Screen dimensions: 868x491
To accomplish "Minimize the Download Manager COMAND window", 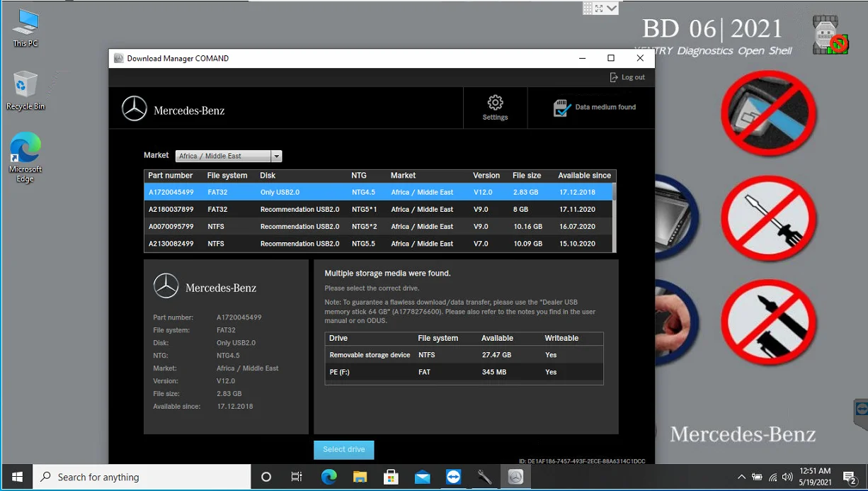I will (582, 58).
